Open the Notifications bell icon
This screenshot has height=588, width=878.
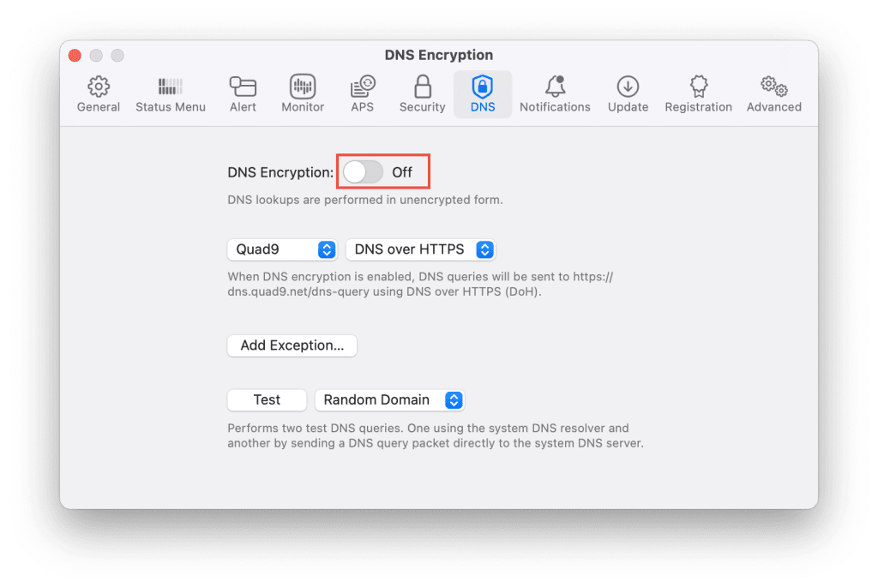(555, 87)
